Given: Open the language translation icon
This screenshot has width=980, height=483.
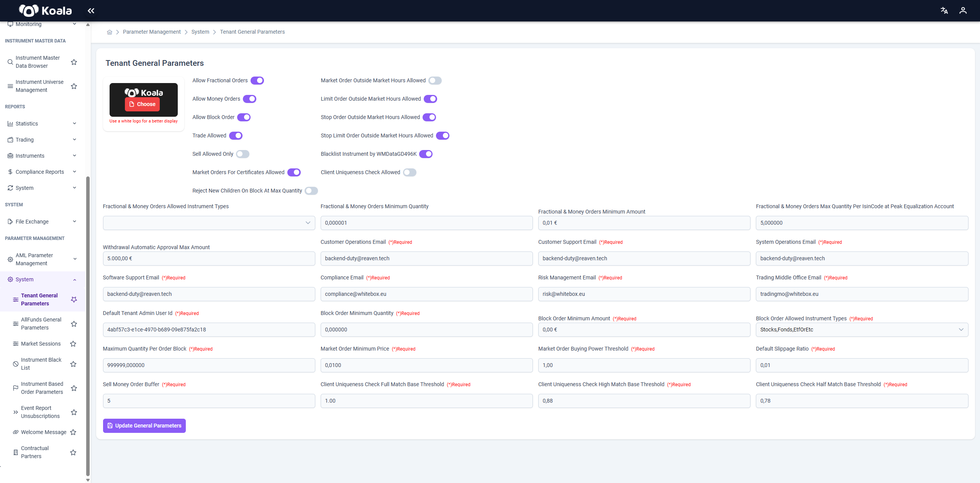Looking at the screenshot, I should point(944,11).
